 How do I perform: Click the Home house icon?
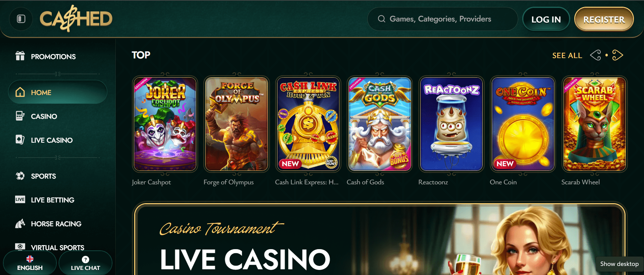(x=20, y=92)
